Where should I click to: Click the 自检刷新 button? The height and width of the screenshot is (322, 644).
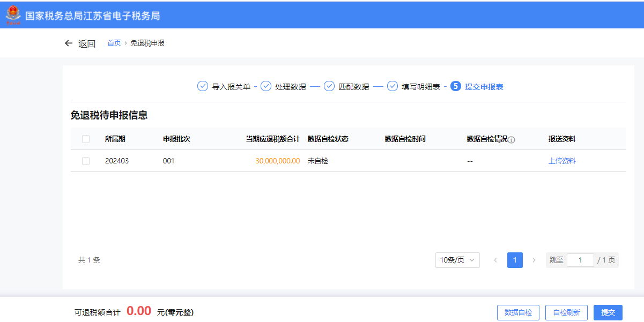[566, 312]
